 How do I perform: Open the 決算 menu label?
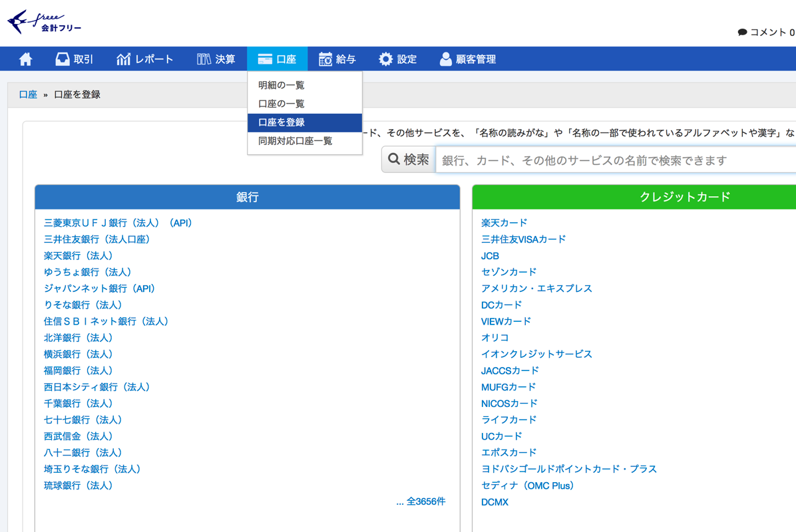[225, 59]
